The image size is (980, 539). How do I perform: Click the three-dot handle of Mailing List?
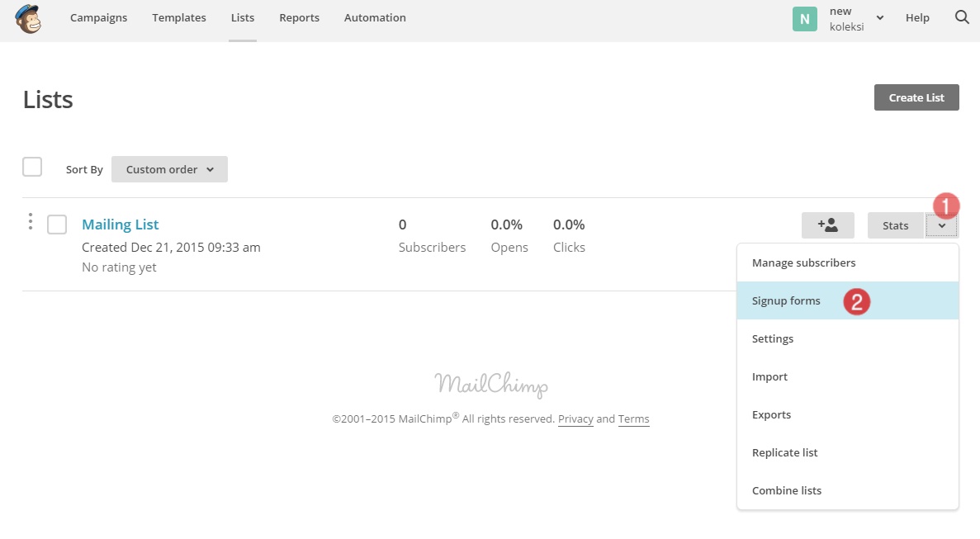(30, 222)
